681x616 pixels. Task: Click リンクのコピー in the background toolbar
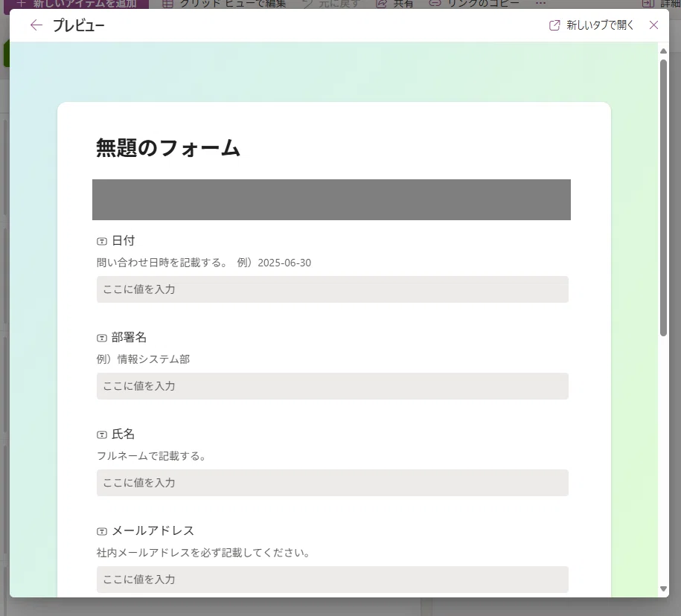(x=474, y=4)
